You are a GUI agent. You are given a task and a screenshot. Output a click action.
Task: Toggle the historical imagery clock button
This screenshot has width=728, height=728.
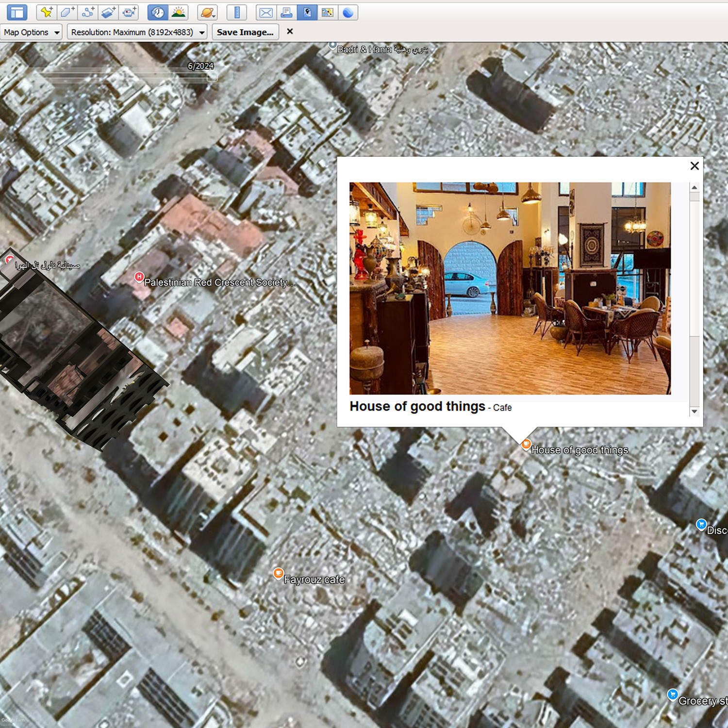(x=158, y=12)
